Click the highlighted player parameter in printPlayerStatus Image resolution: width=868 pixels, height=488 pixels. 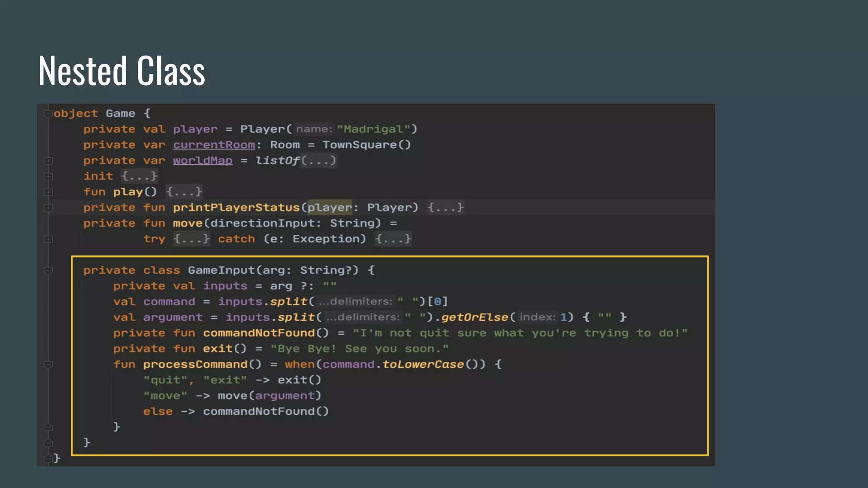[x=330, y=207]
